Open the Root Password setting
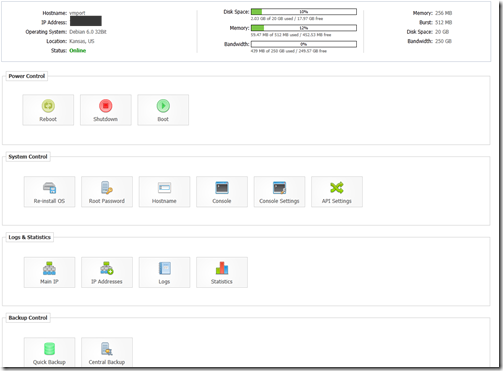503x371 pixels. click(107, 192)
